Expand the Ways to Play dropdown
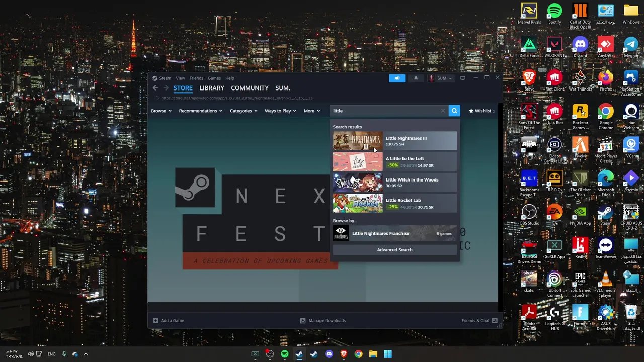644x362 pixels. [280, 111]
